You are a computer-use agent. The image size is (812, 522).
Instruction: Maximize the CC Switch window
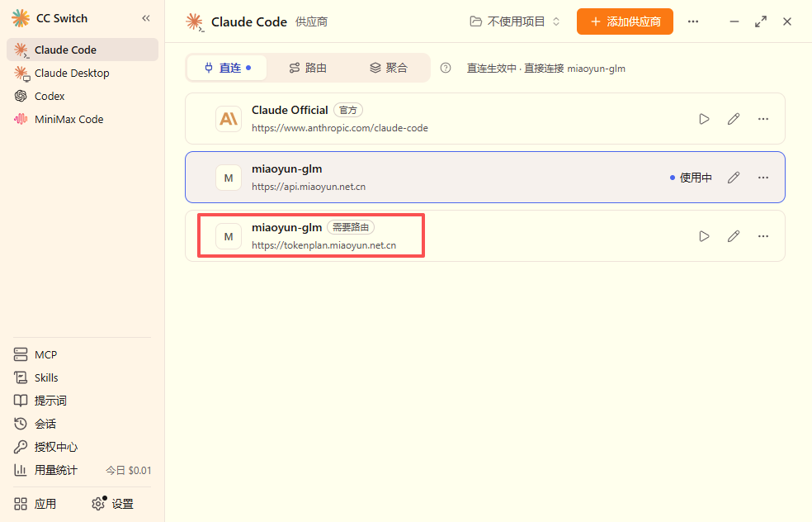pyautogui.click(x=760, y=21)
